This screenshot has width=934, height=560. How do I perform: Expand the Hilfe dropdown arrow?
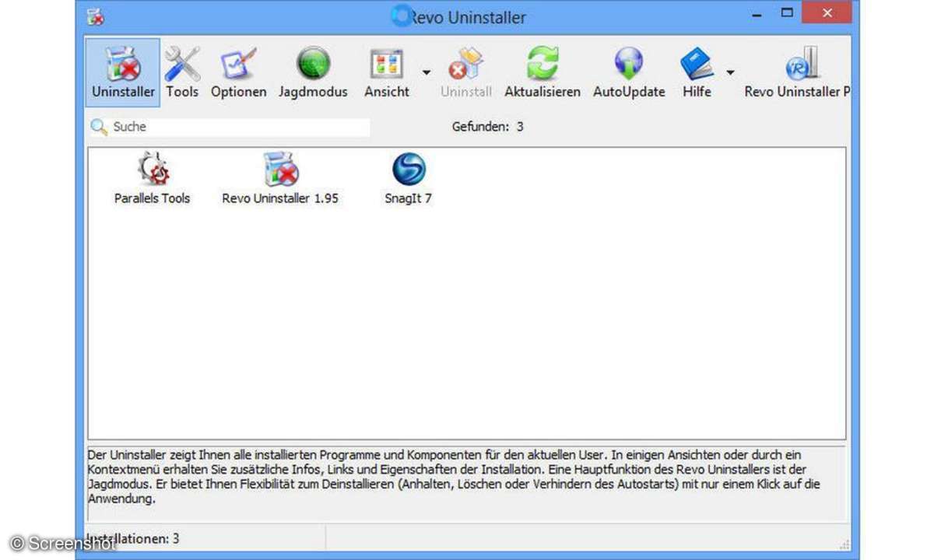coord(731,72)
